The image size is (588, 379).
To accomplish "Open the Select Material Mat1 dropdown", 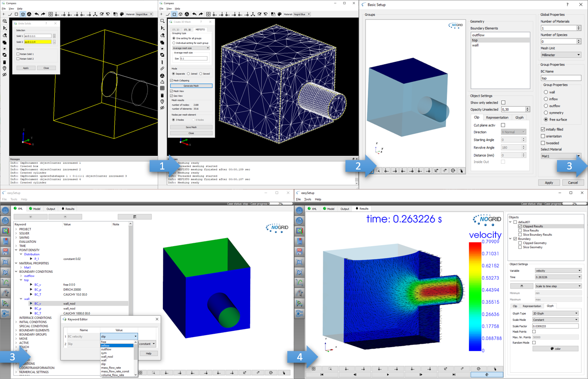I will tap(561, 156).
